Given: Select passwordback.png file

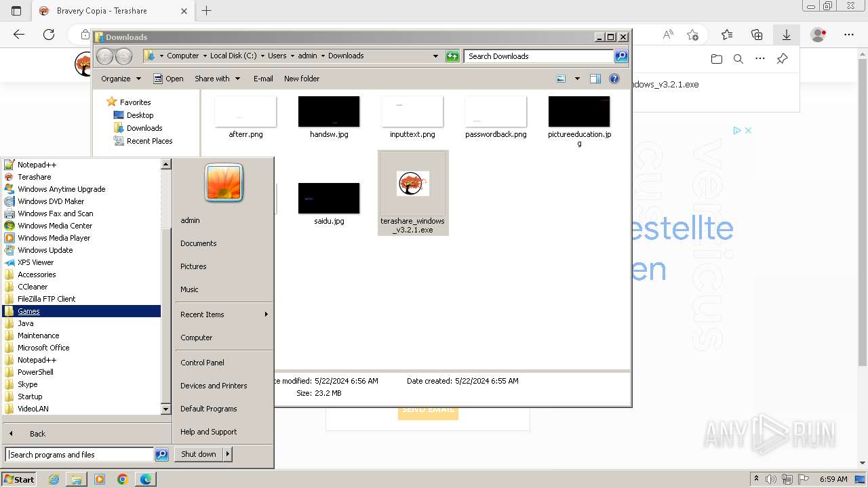Looking at the screenshot, I should pos(496,117).
